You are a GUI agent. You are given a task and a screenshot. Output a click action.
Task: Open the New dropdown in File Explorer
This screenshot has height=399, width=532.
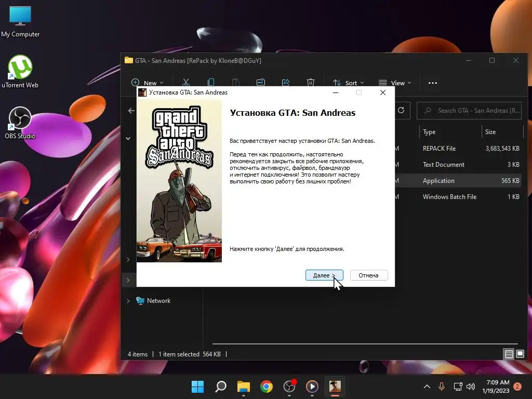pyautogui.click(x=147, y=83)
